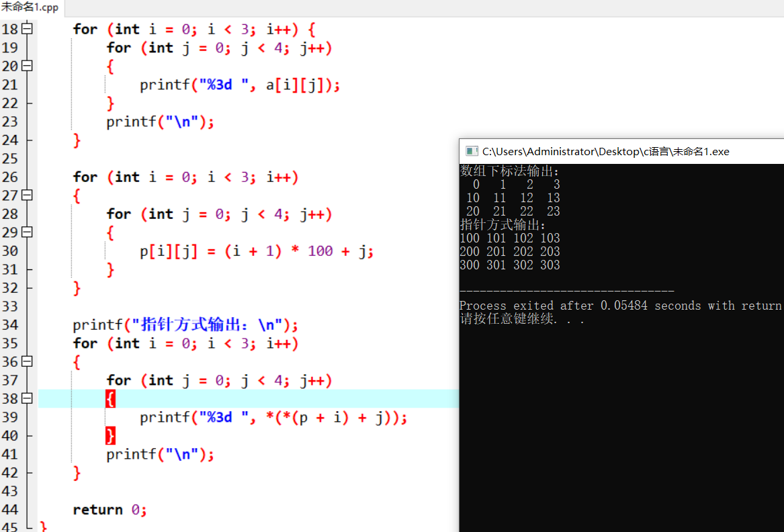Click the 请按任意键继续 prompt in console
Viewport: 784px width, 532px height.
[522, 319]
